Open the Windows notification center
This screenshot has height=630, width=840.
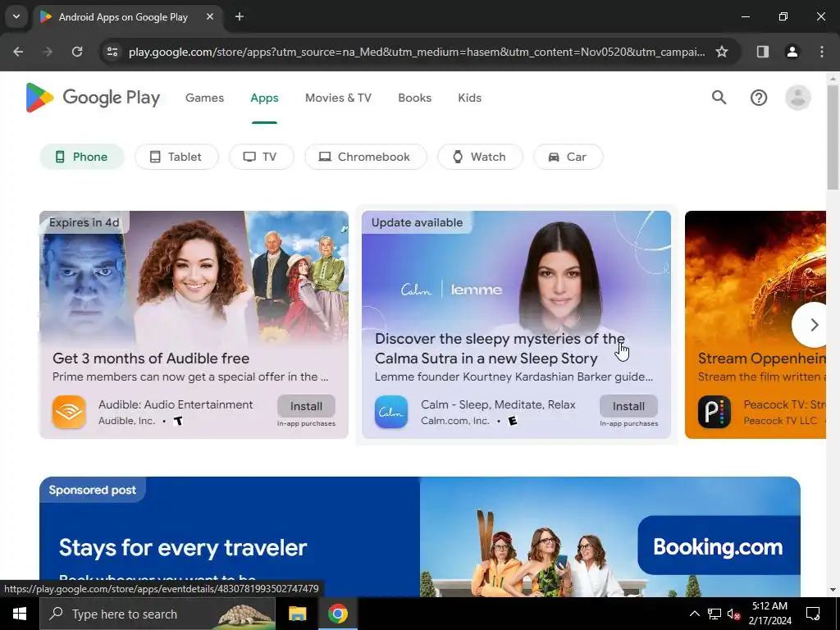click(813, 614)
